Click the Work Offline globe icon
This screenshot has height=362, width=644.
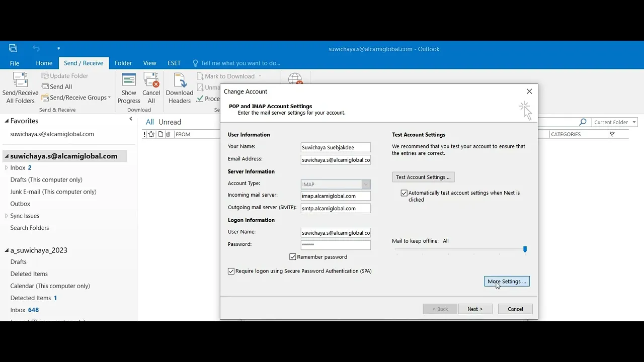click(295, 79)
